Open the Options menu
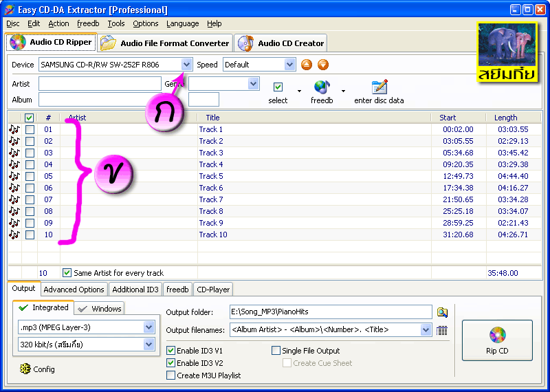 tap(146, 23)
